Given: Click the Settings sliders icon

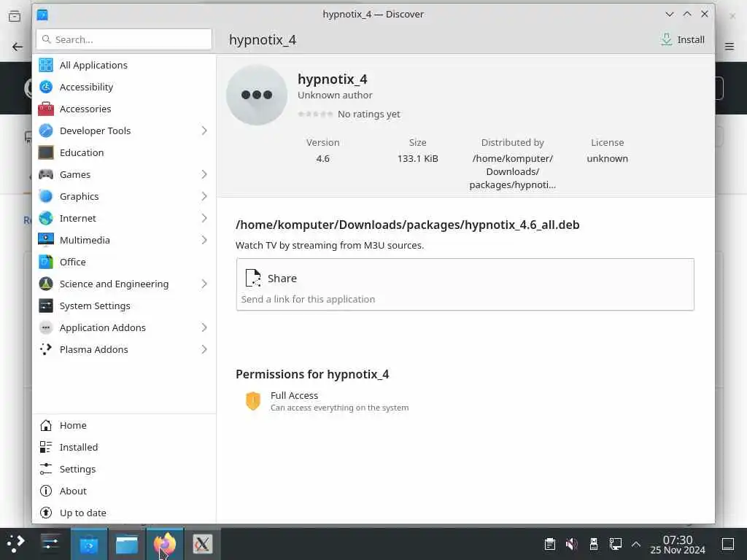Looking at the screenshot, I should tap(46, 469).
